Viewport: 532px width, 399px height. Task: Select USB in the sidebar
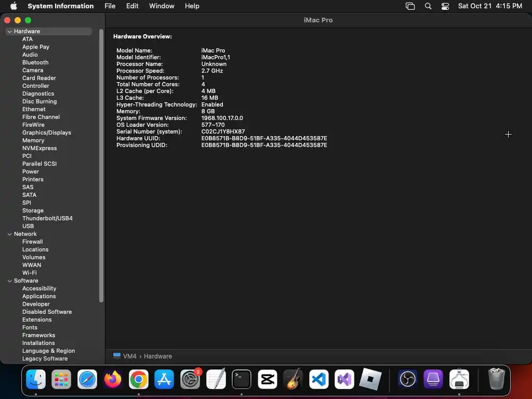pyautogui.click(x=28, y=227)
